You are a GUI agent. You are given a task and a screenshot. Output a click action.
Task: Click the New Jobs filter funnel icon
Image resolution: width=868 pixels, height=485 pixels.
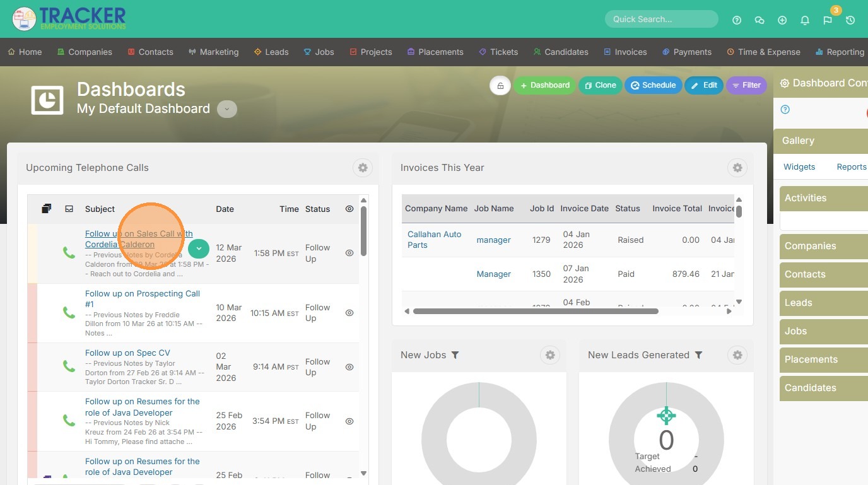pos(455,355)
